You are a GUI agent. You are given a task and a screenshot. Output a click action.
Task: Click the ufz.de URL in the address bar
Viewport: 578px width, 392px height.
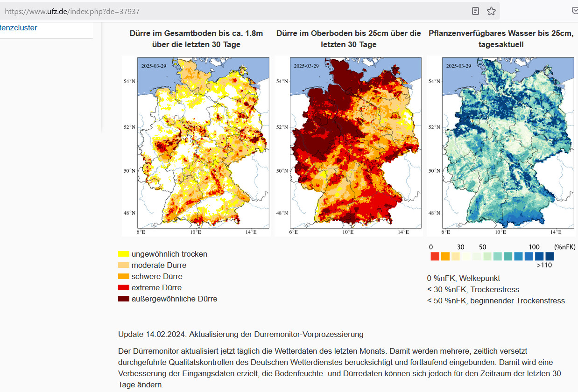click(72, 11)
